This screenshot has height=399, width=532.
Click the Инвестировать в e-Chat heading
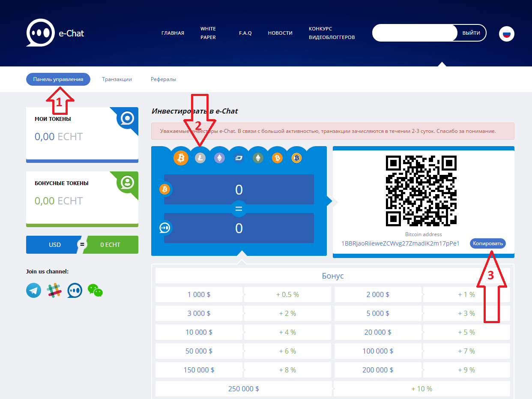tap(194, 111)
